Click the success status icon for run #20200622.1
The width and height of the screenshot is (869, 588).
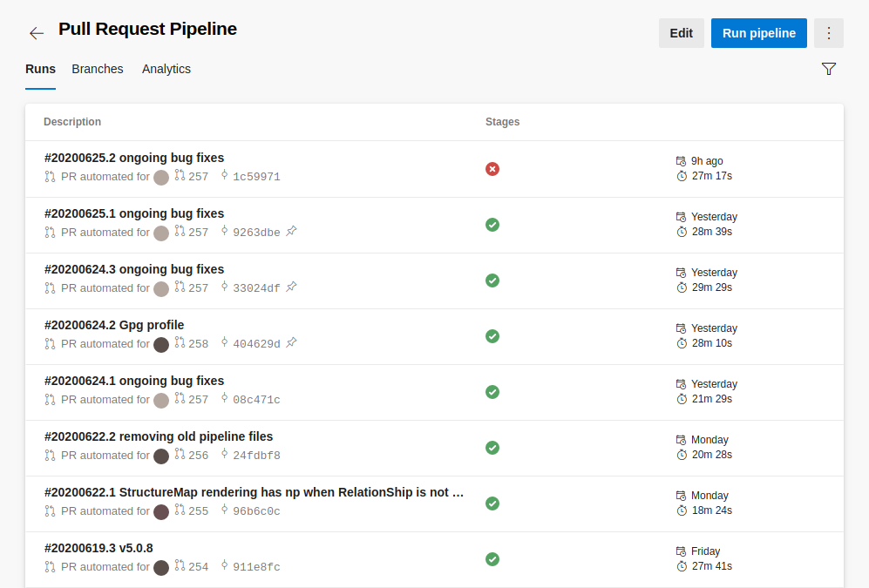[x=492, y=504]
